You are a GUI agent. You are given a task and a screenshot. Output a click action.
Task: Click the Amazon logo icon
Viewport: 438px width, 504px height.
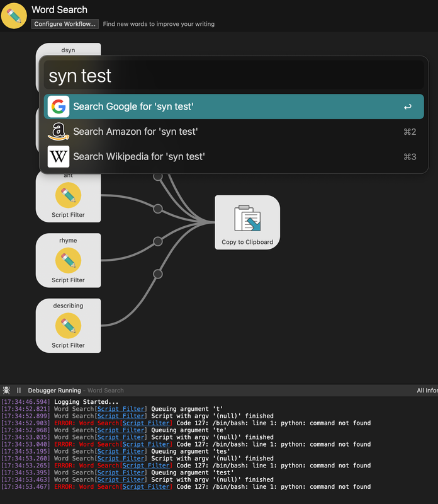point(59,132)
